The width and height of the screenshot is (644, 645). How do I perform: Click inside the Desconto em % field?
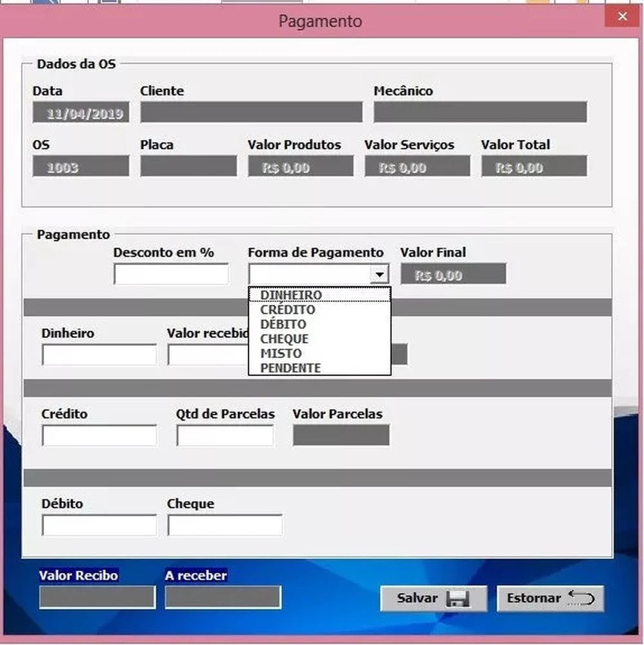pos(170,273)
